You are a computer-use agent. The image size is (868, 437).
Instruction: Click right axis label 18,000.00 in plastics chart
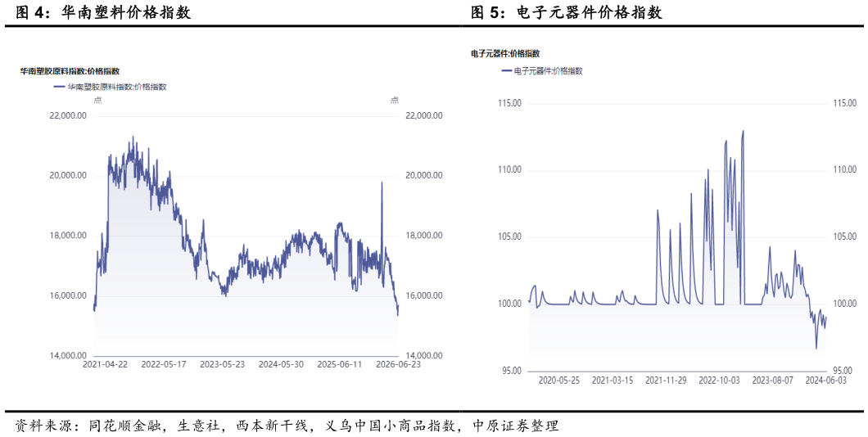click(424, 236)
